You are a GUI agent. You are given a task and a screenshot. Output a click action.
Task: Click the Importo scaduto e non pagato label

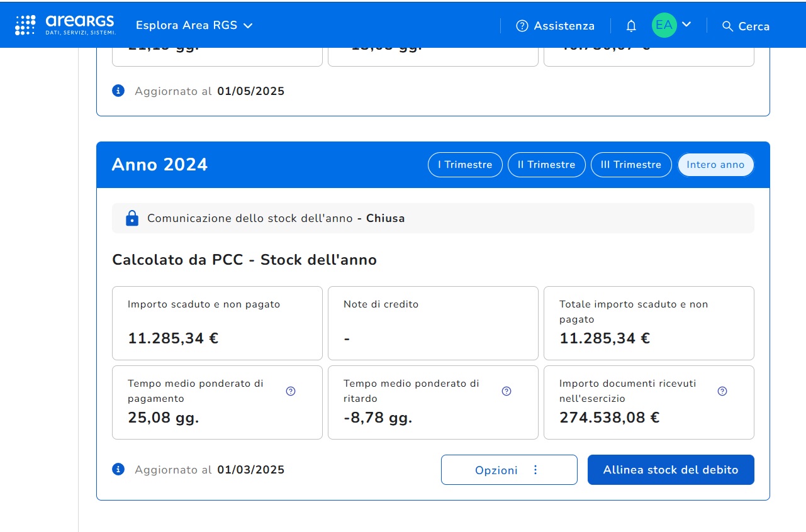[204, 304]
